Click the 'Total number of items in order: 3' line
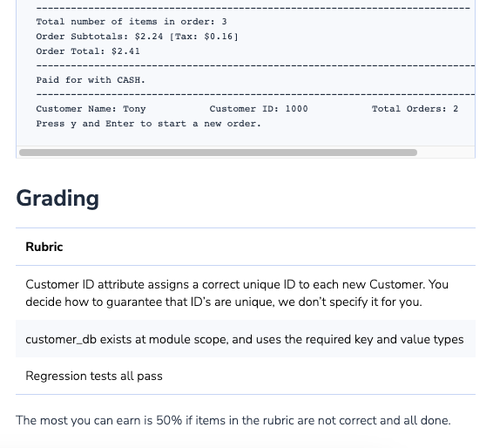493x448 pixels. click(132, 22)
